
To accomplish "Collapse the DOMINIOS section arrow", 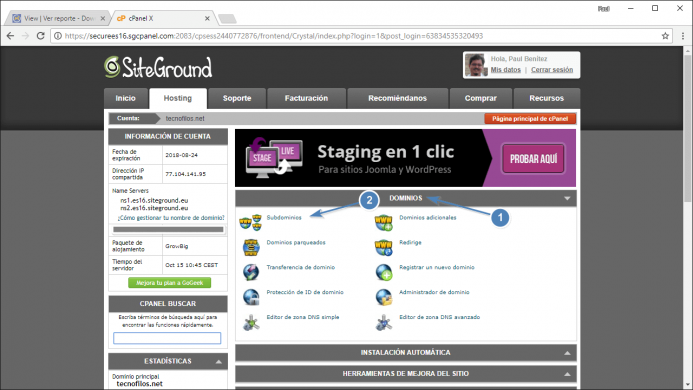I will tap(567, 199).
